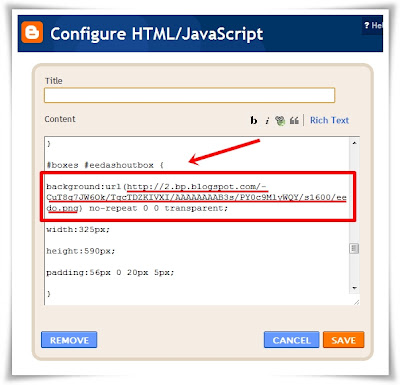The height and width of the screenshot is (385, 400).
Task: Click the "Title" label
Action: click(x=54, y=81)
